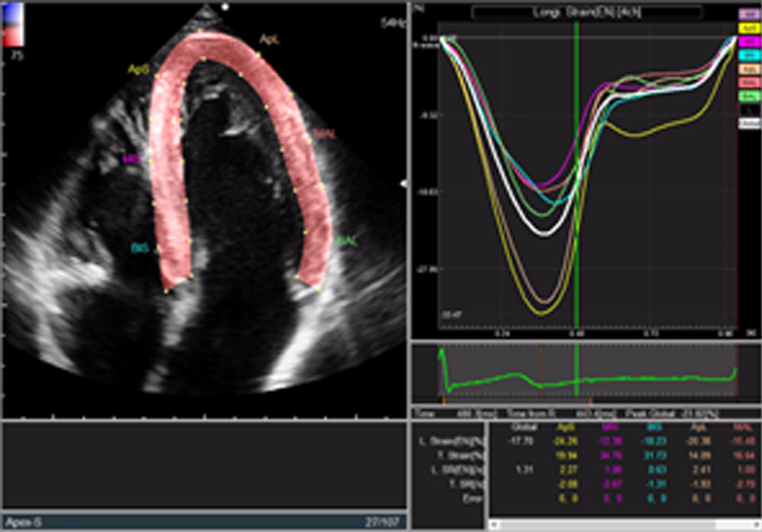
Task: Select the red MAL segment label
Action: tap(325, 134)
